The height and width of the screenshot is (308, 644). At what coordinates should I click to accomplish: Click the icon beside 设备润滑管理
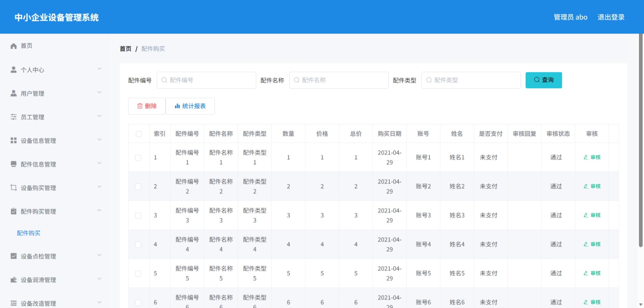[x=14, y=280]
